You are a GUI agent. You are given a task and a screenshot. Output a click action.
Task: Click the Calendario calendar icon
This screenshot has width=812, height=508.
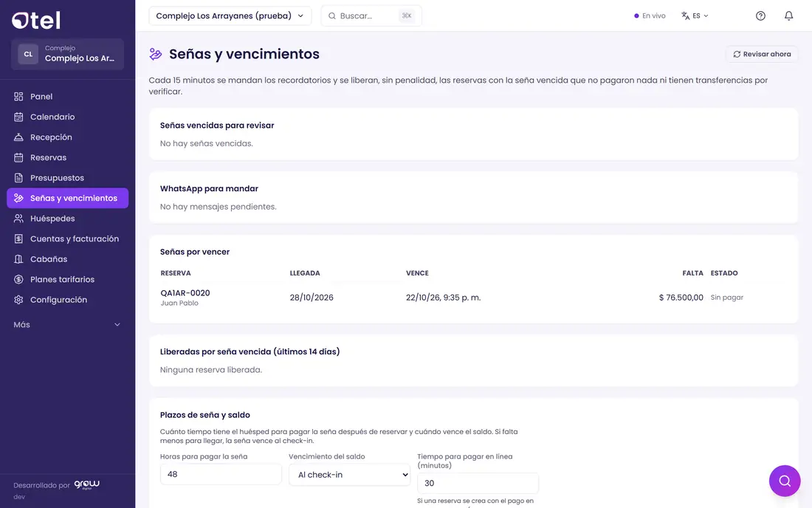(x=18, y=117)
